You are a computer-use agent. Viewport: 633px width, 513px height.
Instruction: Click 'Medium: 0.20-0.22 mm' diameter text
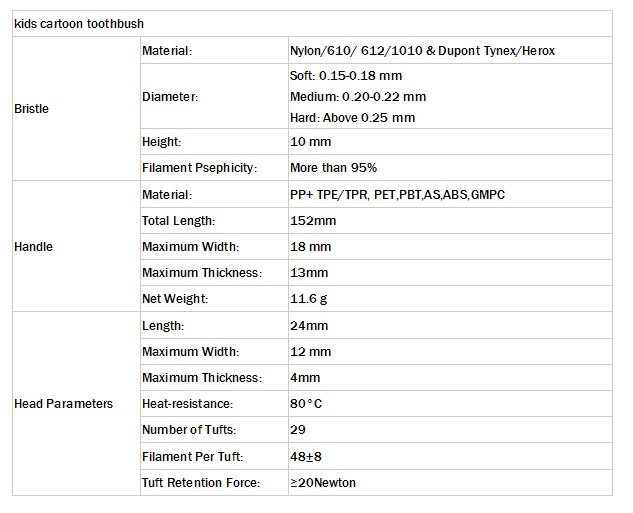click(x=356, y=97)
